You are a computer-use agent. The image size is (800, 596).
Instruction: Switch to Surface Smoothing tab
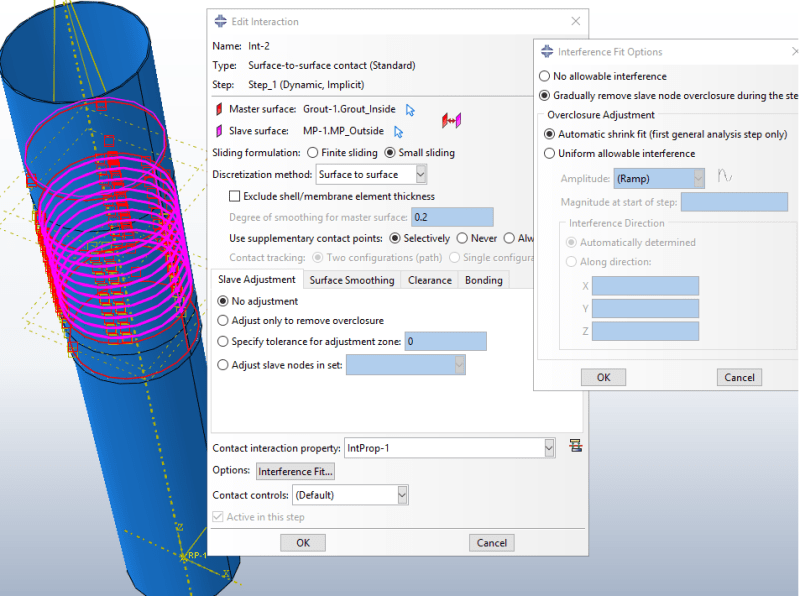352,280
